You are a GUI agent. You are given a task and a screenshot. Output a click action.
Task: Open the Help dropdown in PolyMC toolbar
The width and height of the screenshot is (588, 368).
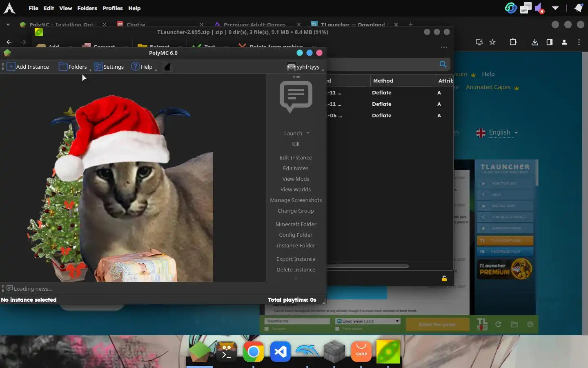144,67
